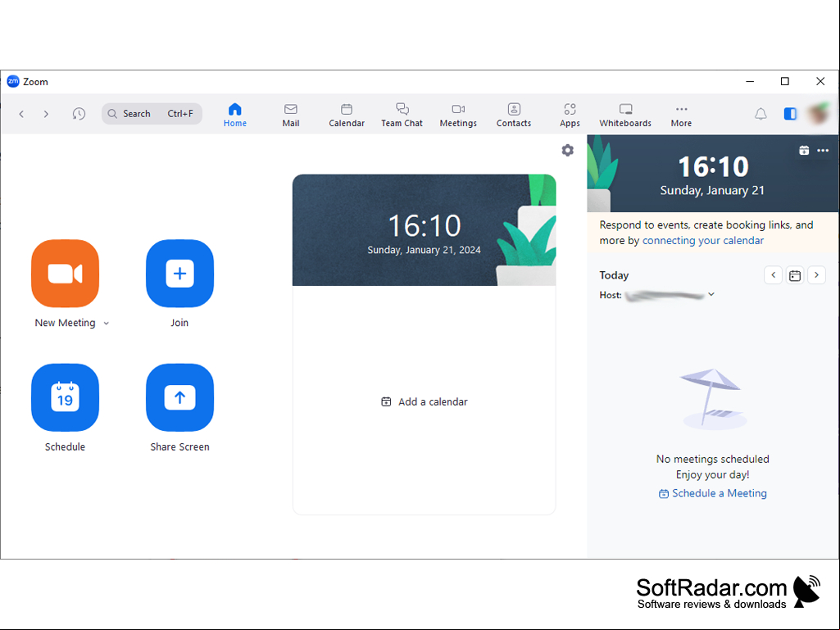840x630 pixels.
Task: Open the Schedule calendar icon
Action: coord(65,397)
